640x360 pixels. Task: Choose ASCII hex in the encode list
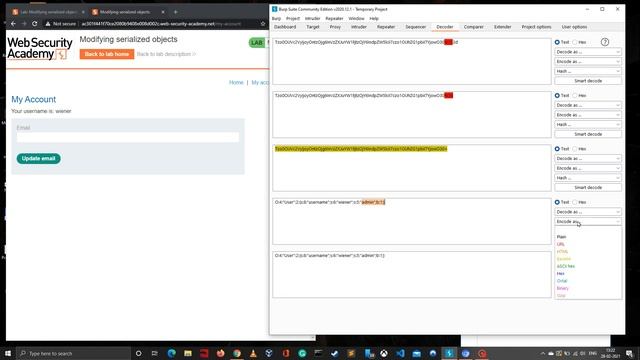tap(566, 266)
